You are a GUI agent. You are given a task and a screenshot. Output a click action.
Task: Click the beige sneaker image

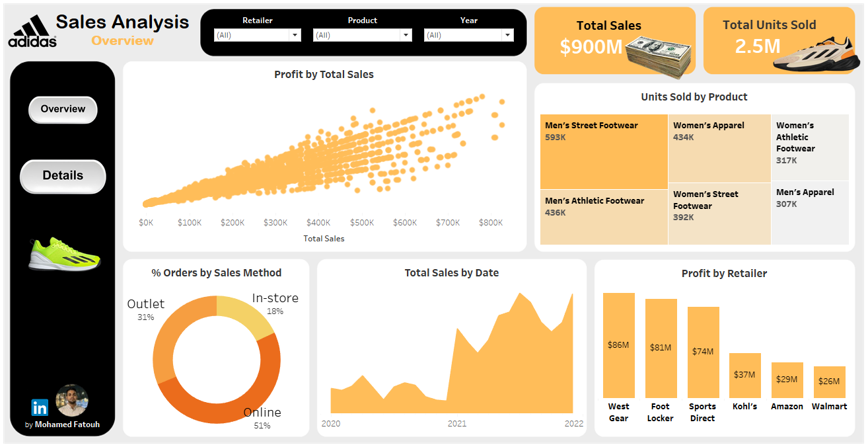point(817,54)
